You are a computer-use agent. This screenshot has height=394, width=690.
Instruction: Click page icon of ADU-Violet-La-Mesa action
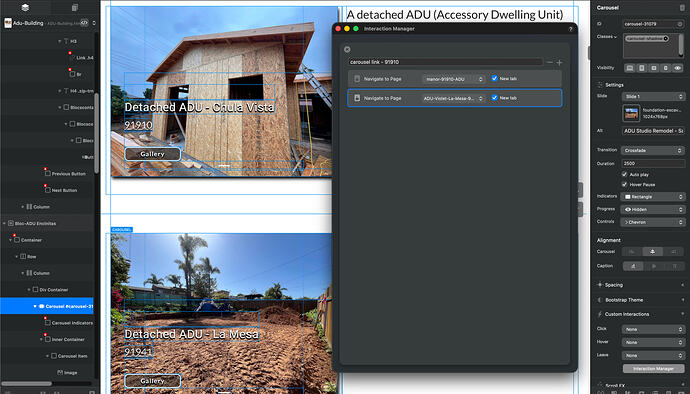pyautogui.click(x=357, y=98)
